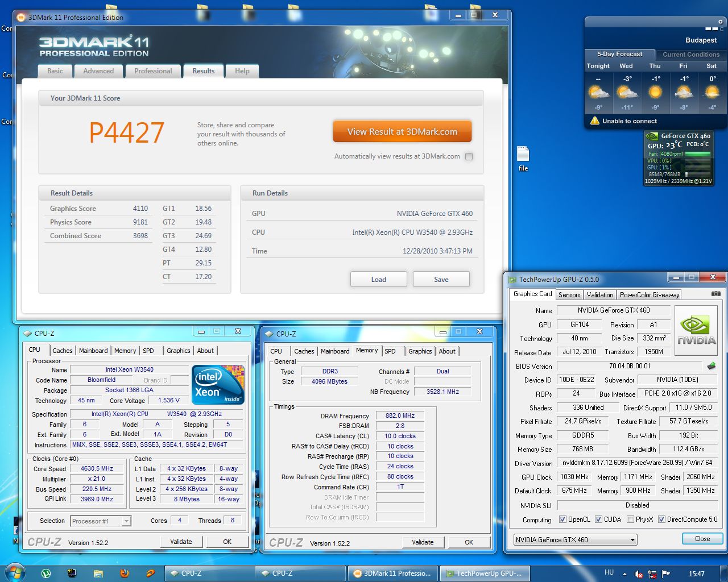This screenshot has width=728, height=582.
Task: Click the GPU-Z screenshot camera icon
Action: (715, 294)
